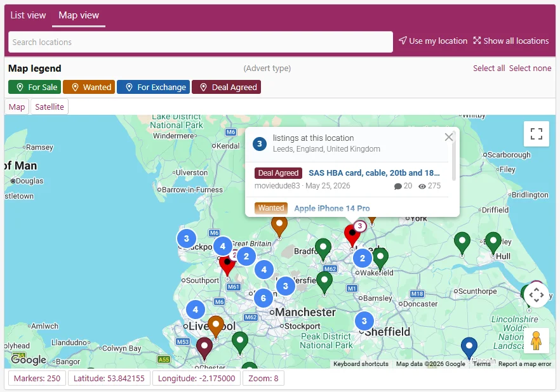Click the moviedude83 author text
560x392 pixels.
click(277, 186)
